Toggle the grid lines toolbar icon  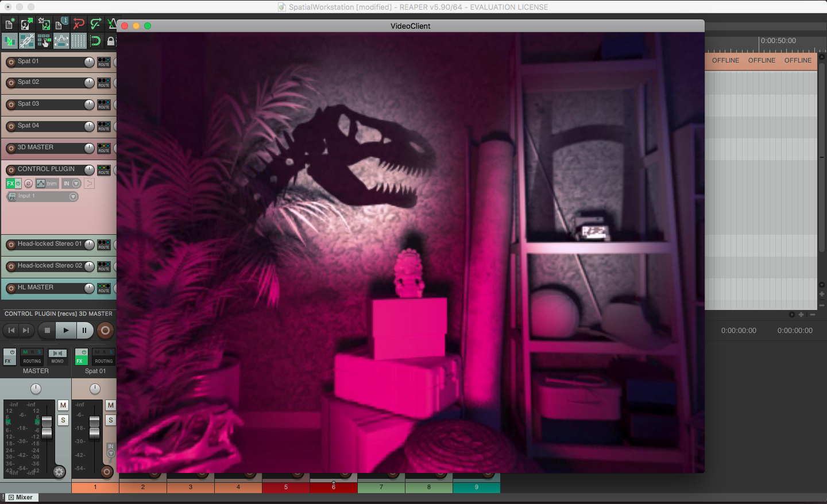[79, 41]
